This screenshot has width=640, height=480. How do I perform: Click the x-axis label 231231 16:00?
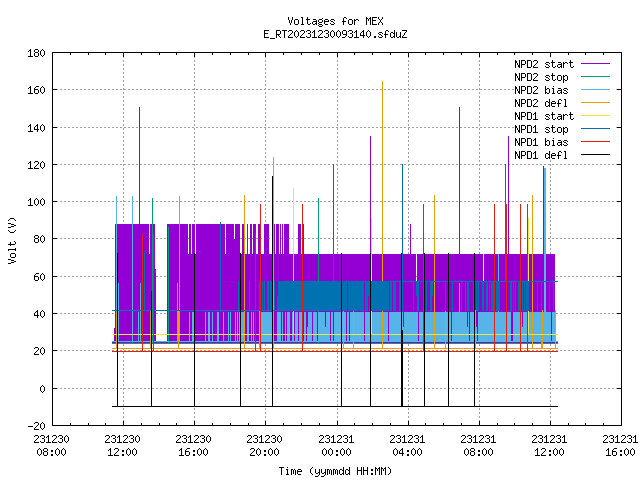pyautogui.click(x=620, y=446)
